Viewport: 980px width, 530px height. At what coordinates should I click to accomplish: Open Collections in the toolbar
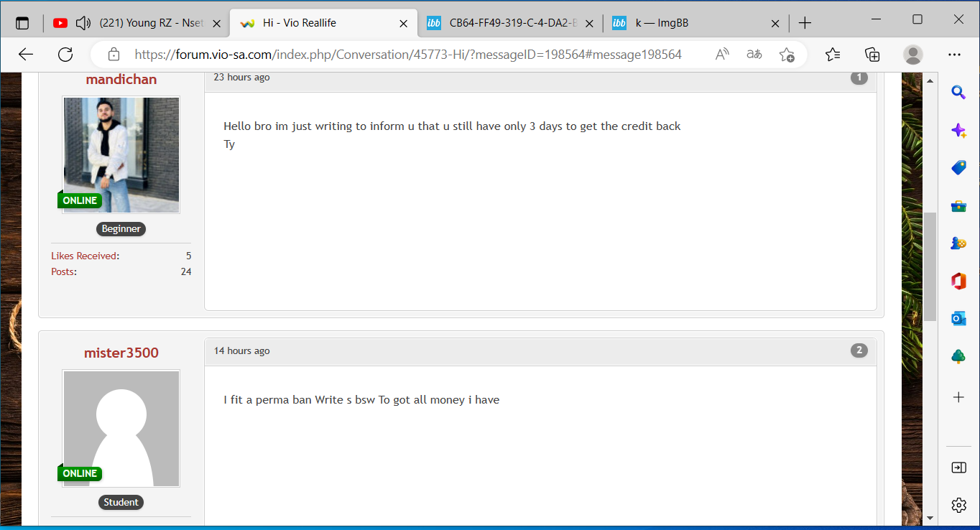[872, 55]
